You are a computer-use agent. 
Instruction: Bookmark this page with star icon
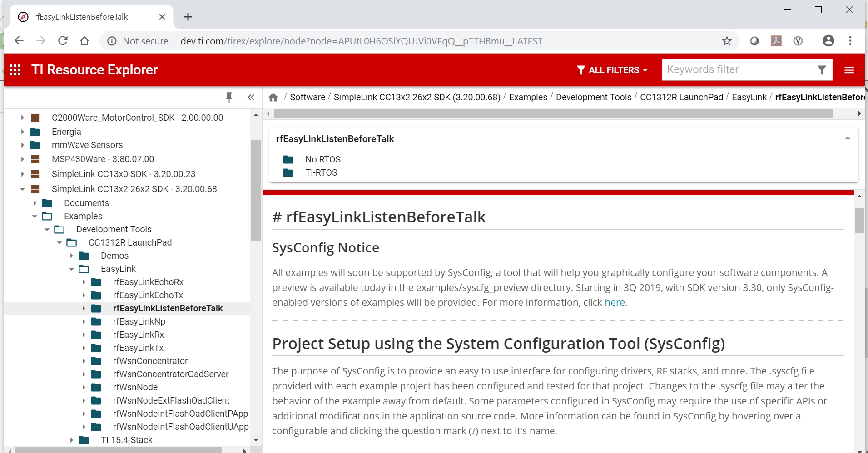(727, 41)
